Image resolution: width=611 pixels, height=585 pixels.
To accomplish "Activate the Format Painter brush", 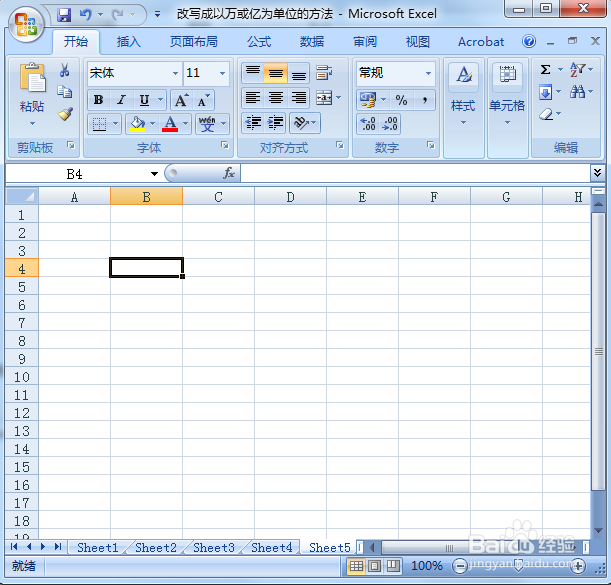I will (65, 114).
